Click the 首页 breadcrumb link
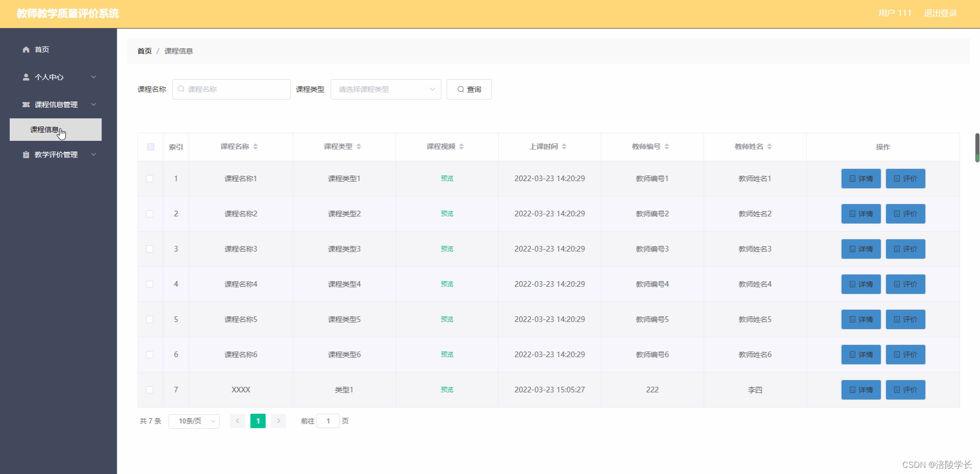 tap(144, 51)
